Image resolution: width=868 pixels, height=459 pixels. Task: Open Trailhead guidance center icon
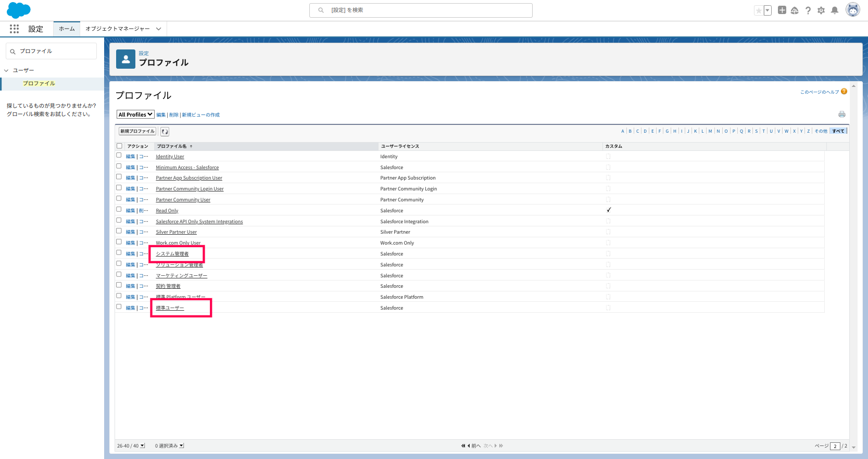point(795,10)
